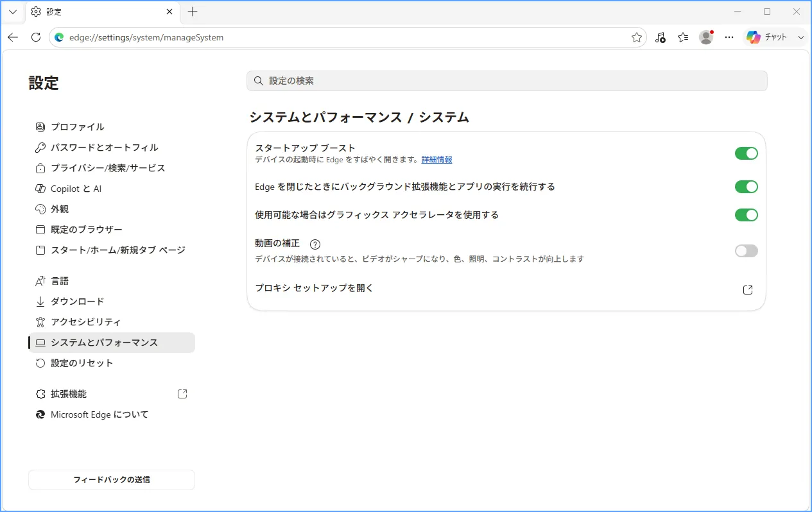The image size is (812, 512).
Task: Click the システムとパフォーマンス breadcrumb link
Action: pyautogui.click(x=325, y=117)
